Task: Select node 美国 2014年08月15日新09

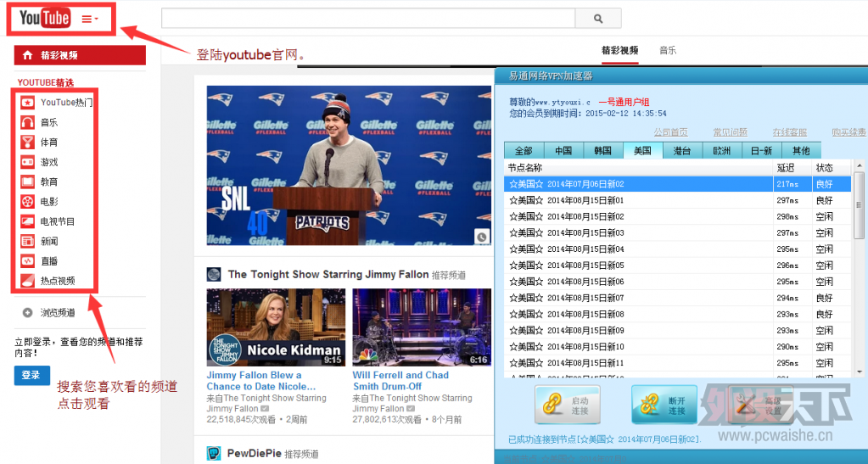Action: [x=678, y=331]
